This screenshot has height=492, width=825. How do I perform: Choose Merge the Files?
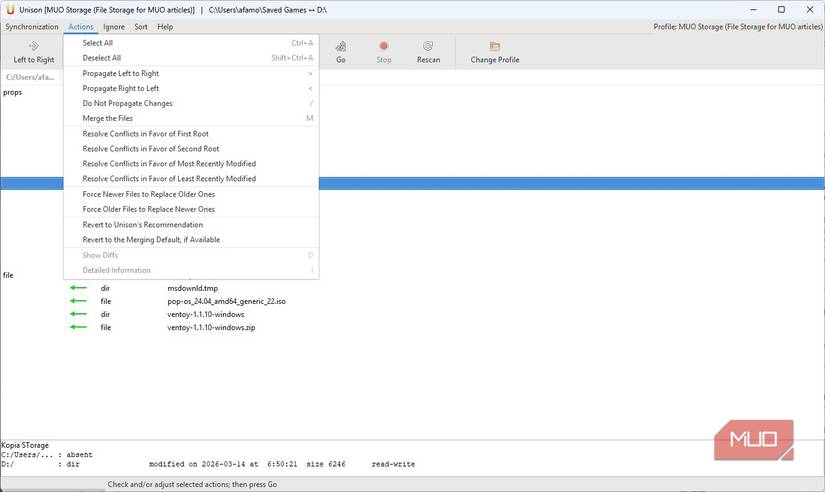[191, 118]
